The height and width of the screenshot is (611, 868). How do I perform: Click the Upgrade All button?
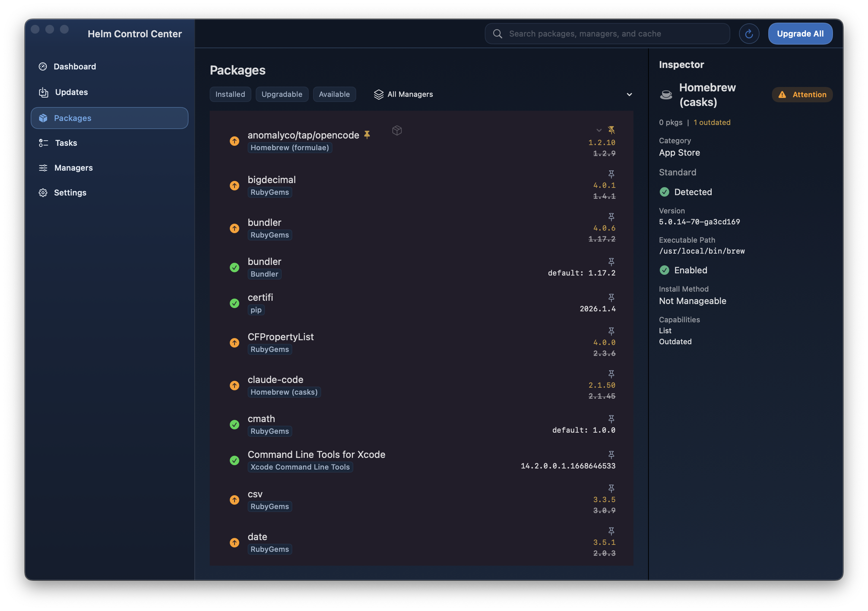[x=800, y=33]
